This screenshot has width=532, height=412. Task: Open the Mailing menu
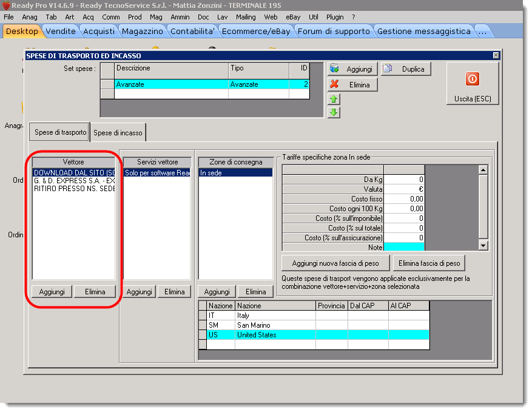pos(246,17)
